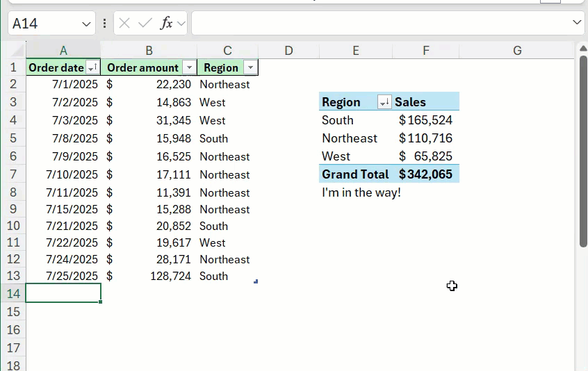Select row 7 header
The image size is (588, 371).
click(13, 174)
